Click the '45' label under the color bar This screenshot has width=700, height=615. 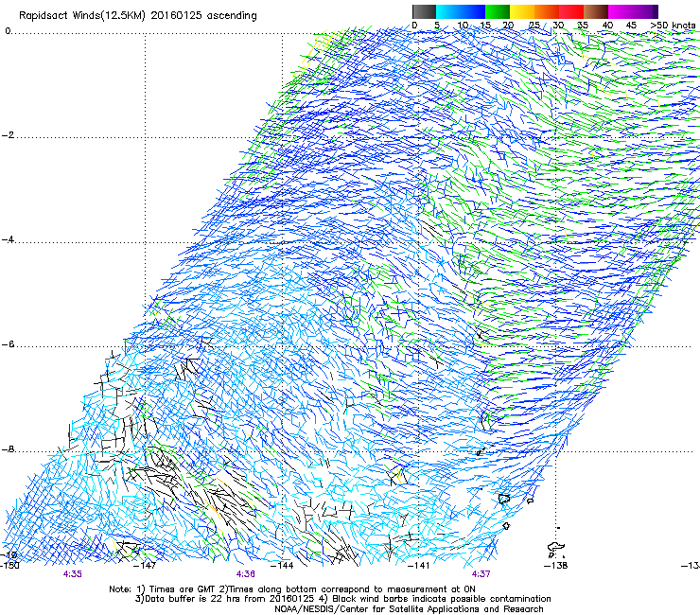pyautogui.click(x=631, y=26)
